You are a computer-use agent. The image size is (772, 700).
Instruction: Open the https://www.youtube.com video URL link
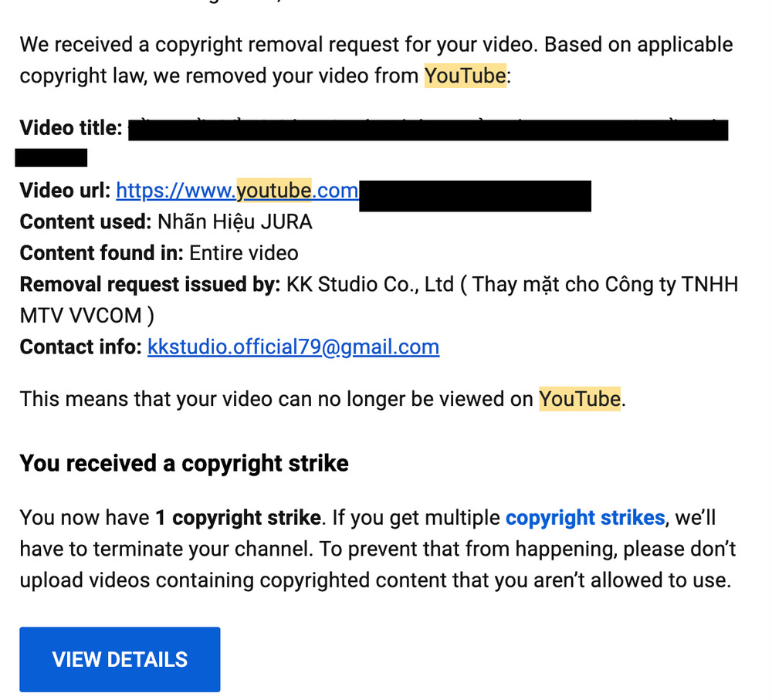click(x=237, y=191)
